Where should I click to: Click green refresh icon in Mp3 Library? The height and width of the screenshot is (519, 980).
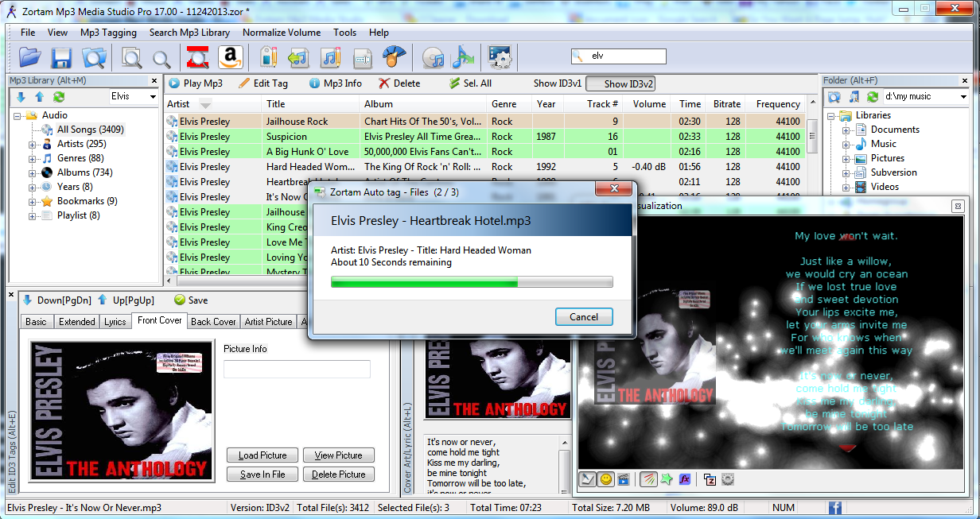pyautogui.click(x=59, y=97)
